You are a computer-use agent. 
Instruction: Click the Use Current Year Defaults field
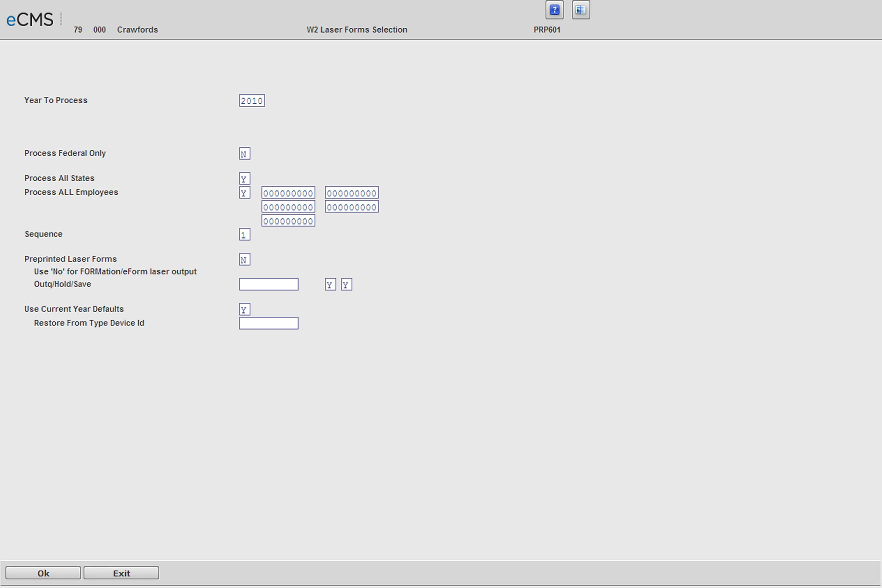(244, 310)
